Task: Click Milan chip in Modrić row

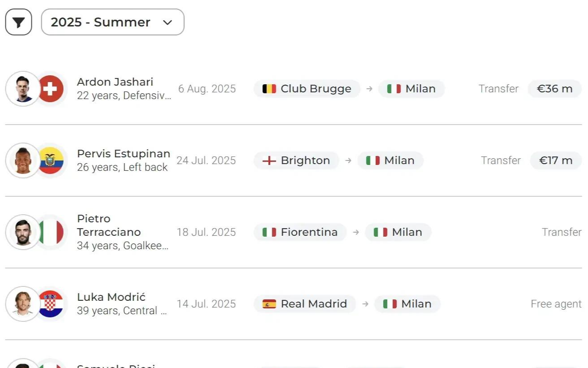Action: pyautogui.click(x=407, y=304)
